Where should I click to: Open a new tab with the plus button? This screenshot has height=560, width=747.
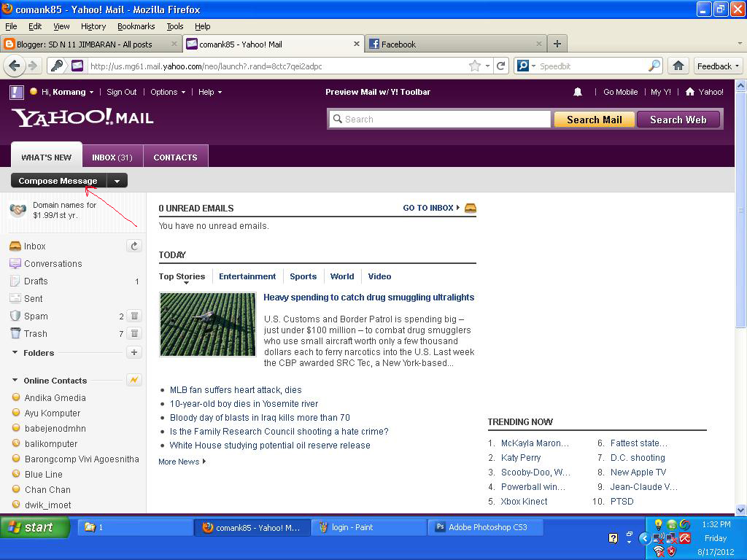(x=557, y=44)
